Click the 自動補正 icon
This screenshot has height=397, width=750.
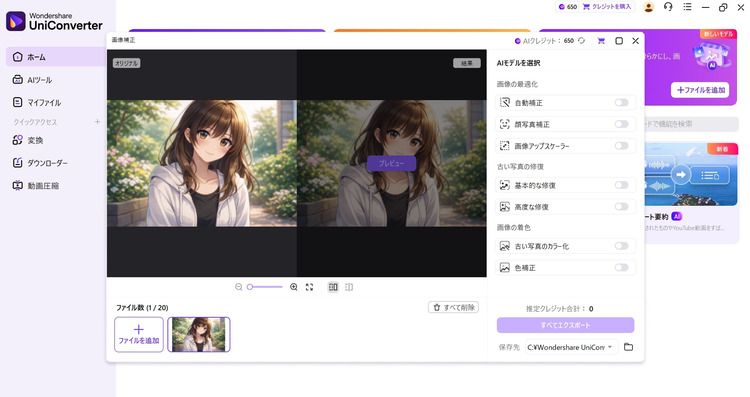(x=505, y=102)
